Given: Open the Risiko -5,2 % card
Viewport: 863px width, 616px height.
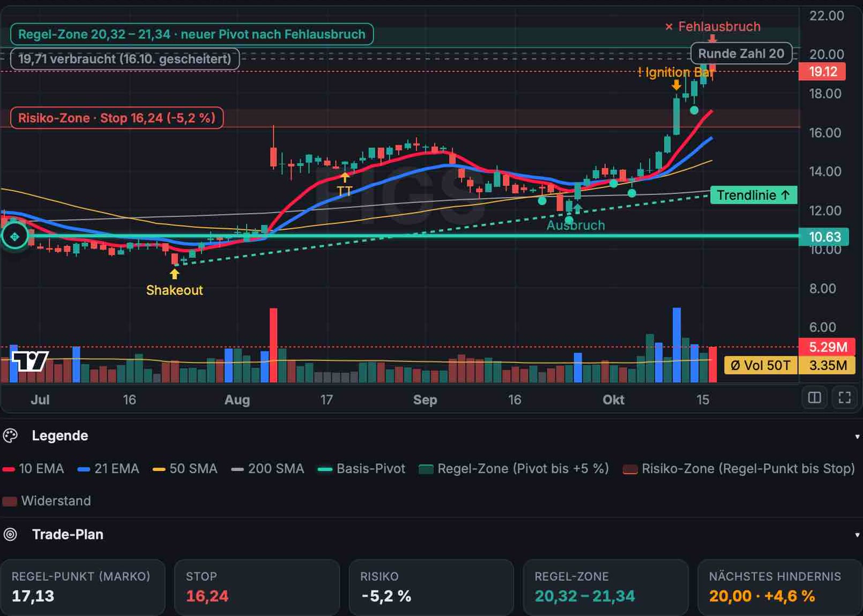Looking at the screenshot, I should [431, 588].
